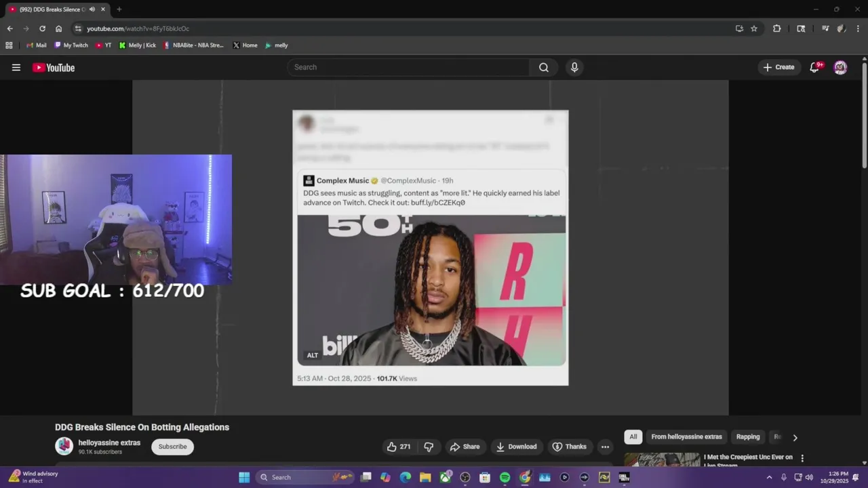Open Mail bookmark
The image size is (868, 488).
[x=36, y=45]
